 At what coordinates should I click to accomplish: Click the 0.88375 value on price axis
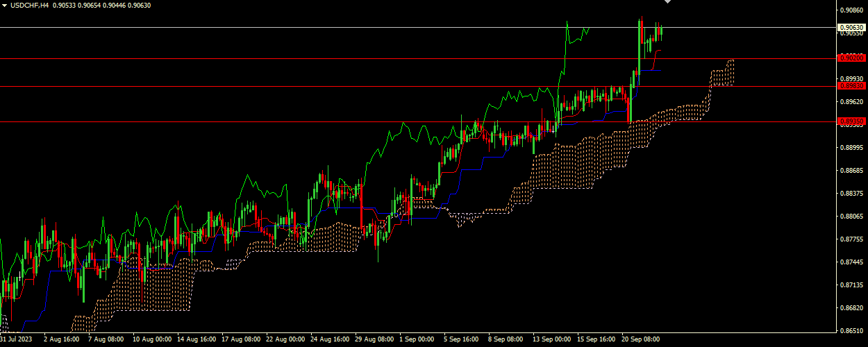[851, 194]
